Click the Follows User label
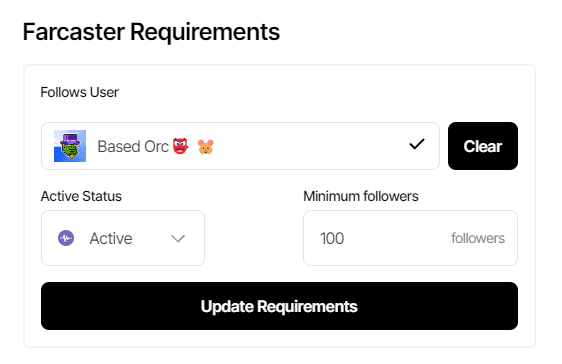This screenshot has width=562, height=364. [80, 92]
